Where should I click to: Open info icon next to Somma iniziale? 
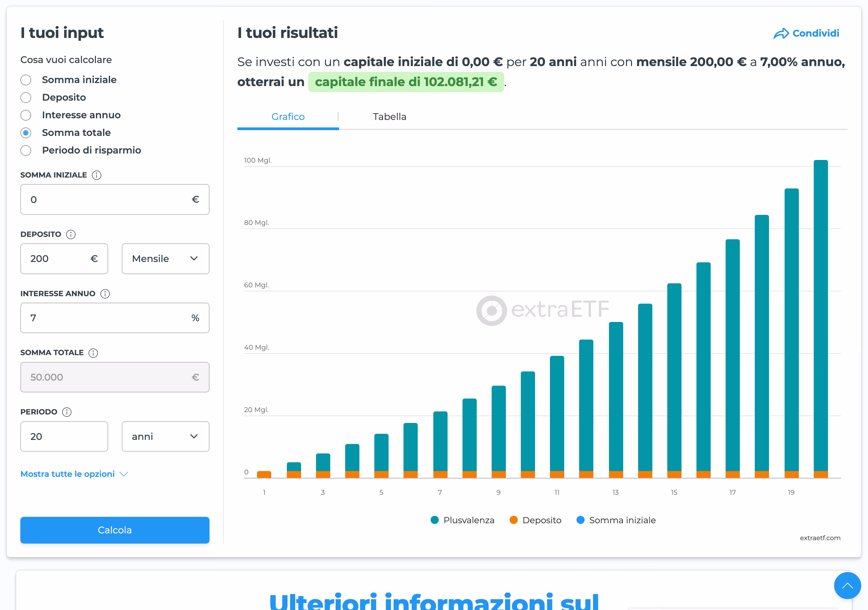pyautogui.click(x=96, y=175)
